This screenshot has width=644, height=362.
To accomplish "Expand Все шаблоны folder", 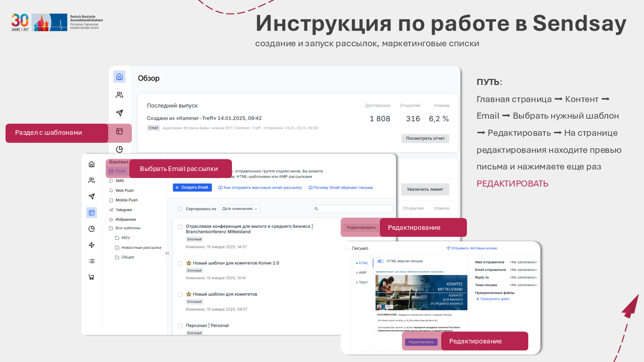I will point(128,228).
